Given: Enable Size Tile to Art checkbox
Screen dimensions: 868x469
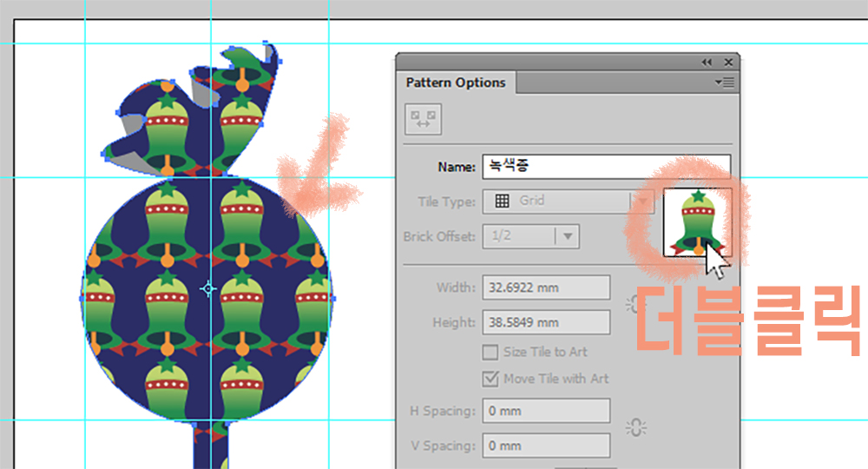Looking at the screenshot, I should click(490, 352).
